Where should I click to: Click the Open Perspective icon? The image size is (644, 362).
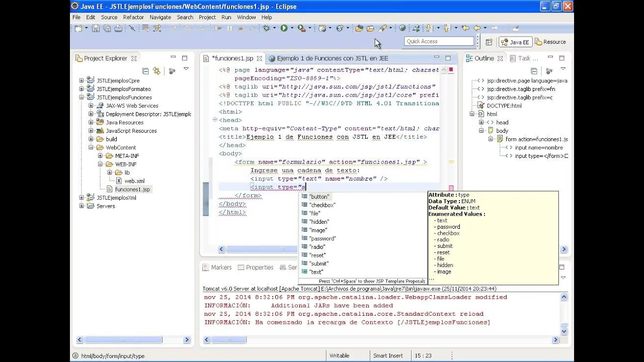click(x=489, y=42)
